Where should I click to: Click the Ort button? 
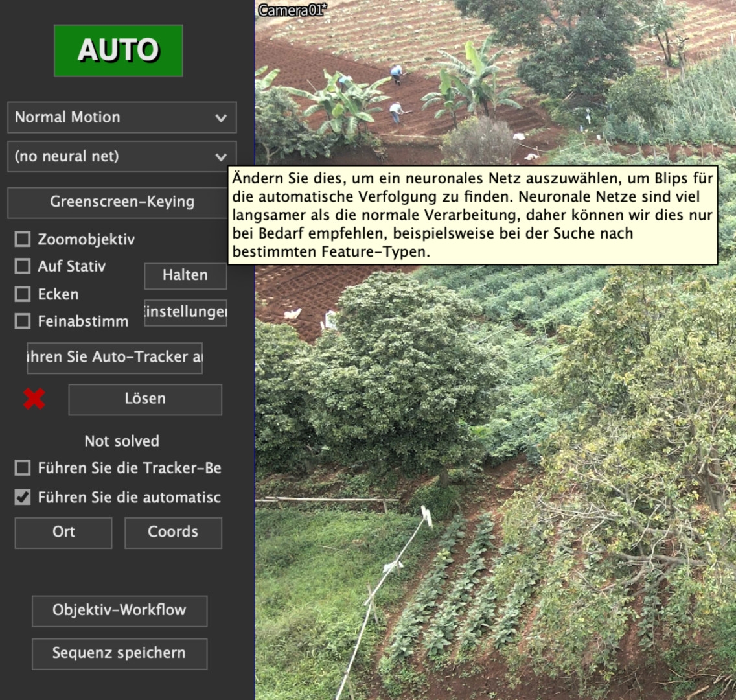click(x=63, y=532)
